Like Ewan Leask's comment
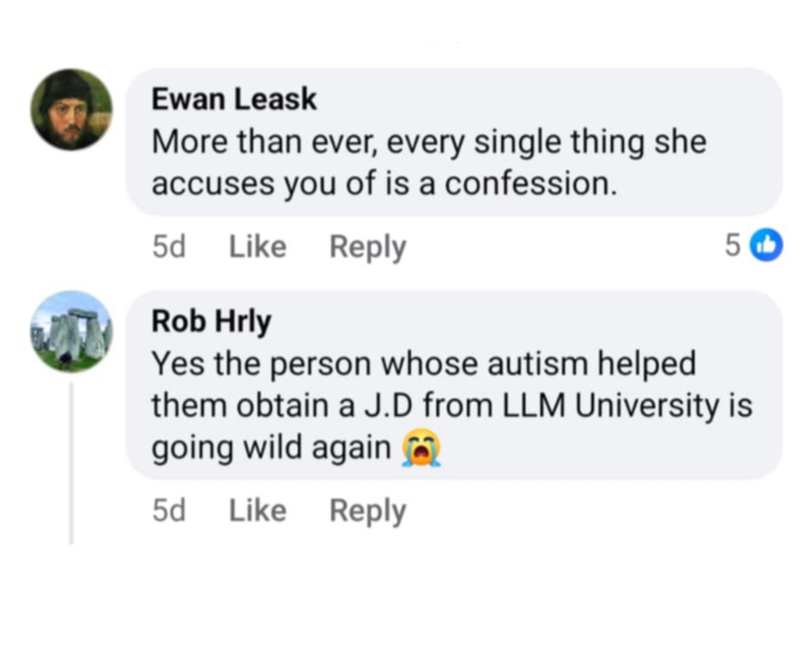This screenshot has height=650, width=812. coord(258,247)
